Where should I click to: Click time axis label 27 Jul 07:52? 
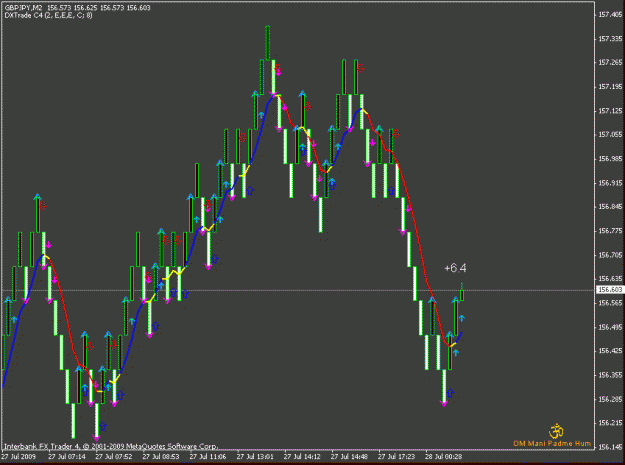click(114, 457)
